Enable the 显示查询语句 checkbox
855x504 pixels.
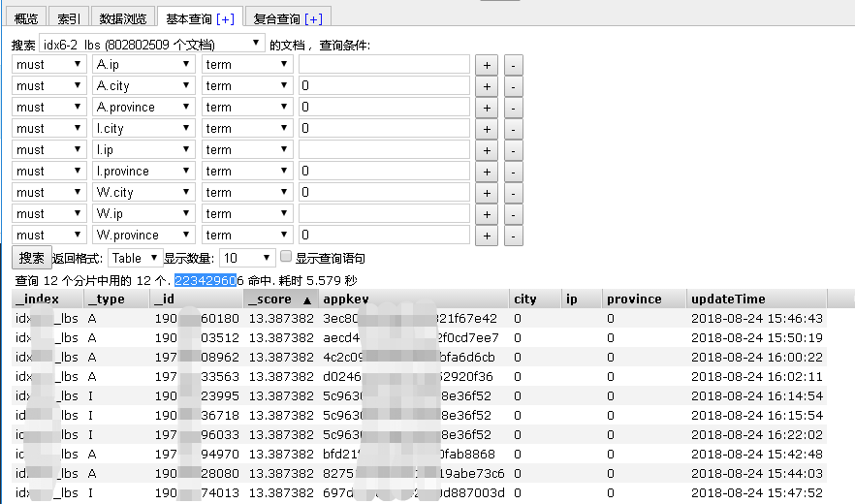(286, 258)
